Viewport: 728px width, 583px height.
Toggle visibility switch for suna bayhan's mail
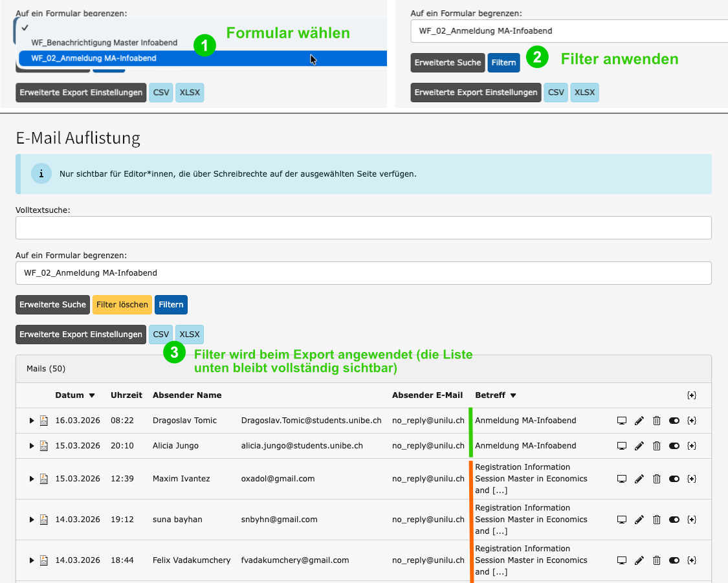click(674, 520)
